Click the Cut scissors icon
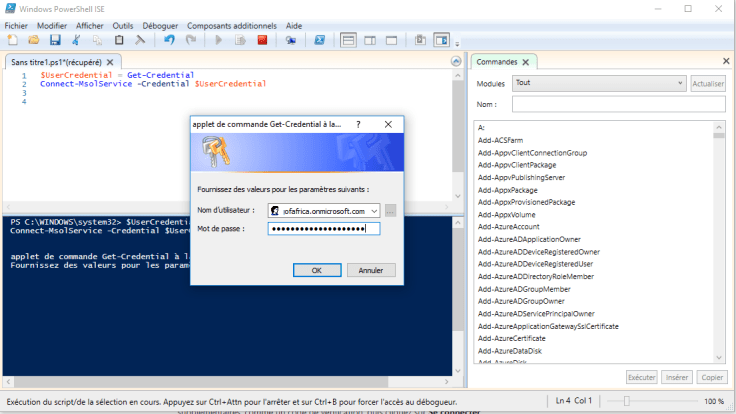This screenshot has width=736, height=414. pos(77,40)
